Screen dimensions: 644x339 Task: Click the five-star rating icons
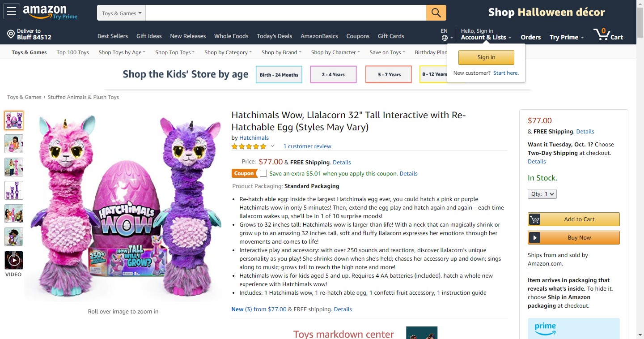click(249, 146)
